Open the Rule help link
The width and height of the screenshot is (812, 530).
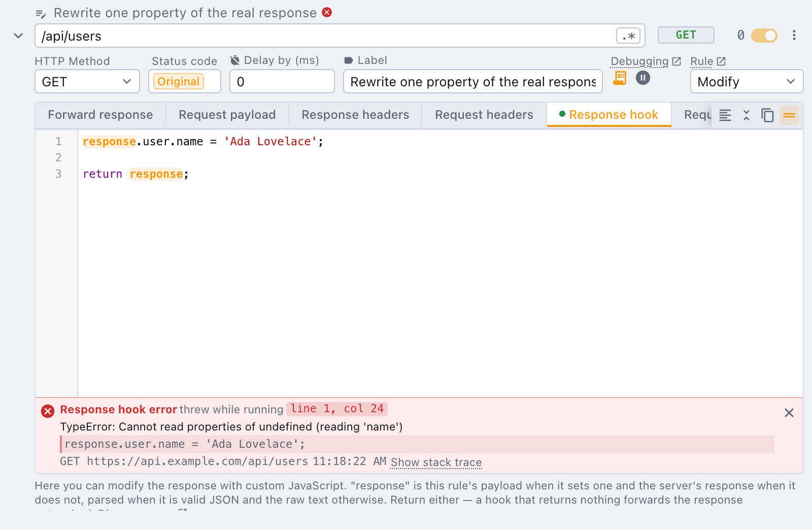[x=708, y=61]
